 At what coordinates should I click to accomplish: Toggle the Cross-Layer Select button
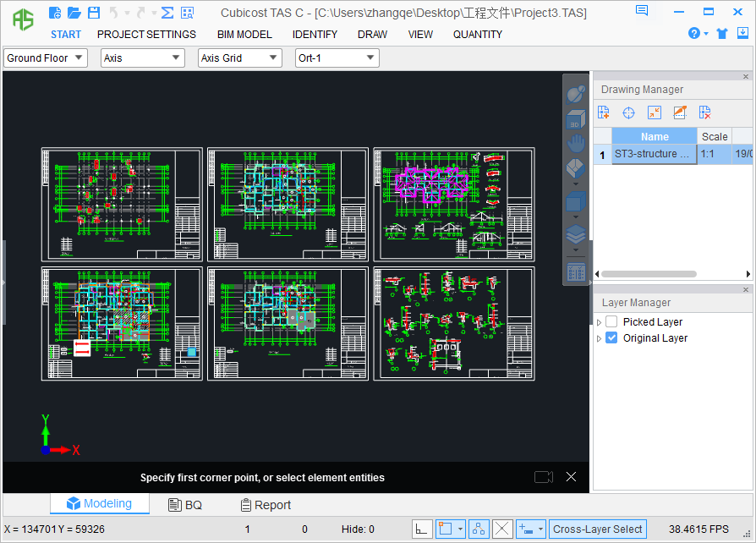[597, 529]
